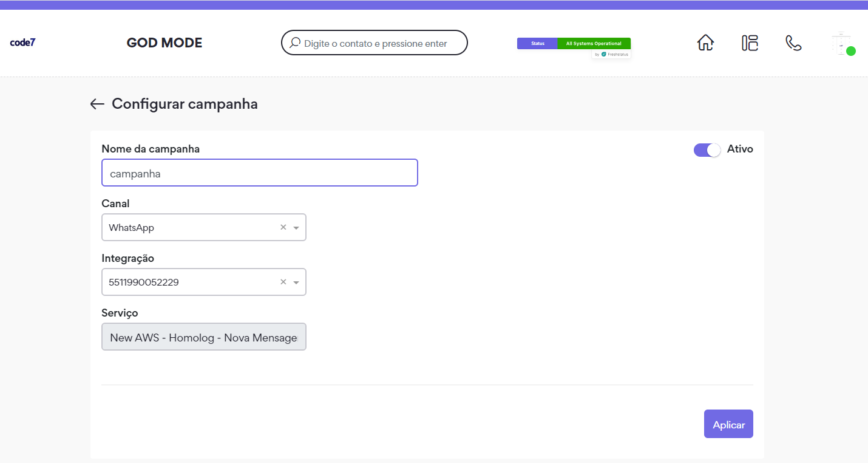This screenshot has height=463, width=868.
Task: Click the search magnifier icon
Action: [295, 43]
